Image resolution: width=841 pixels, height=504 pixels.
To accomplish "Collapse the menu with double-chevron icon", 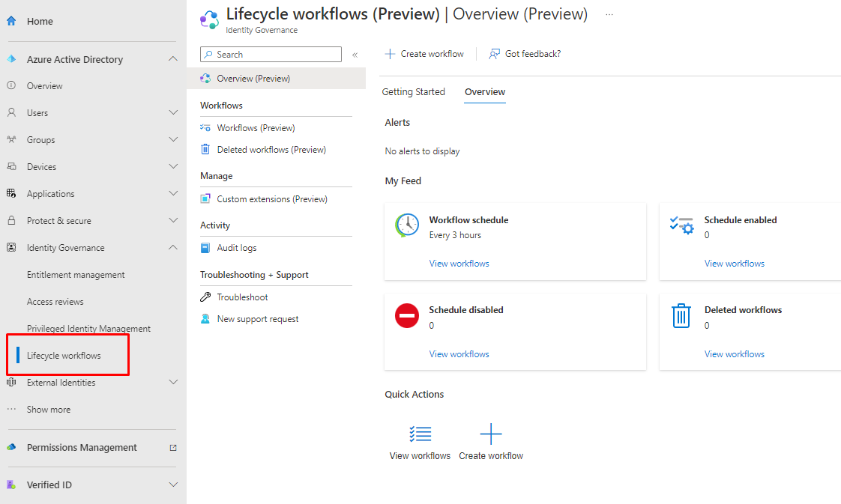I will 355,55.
